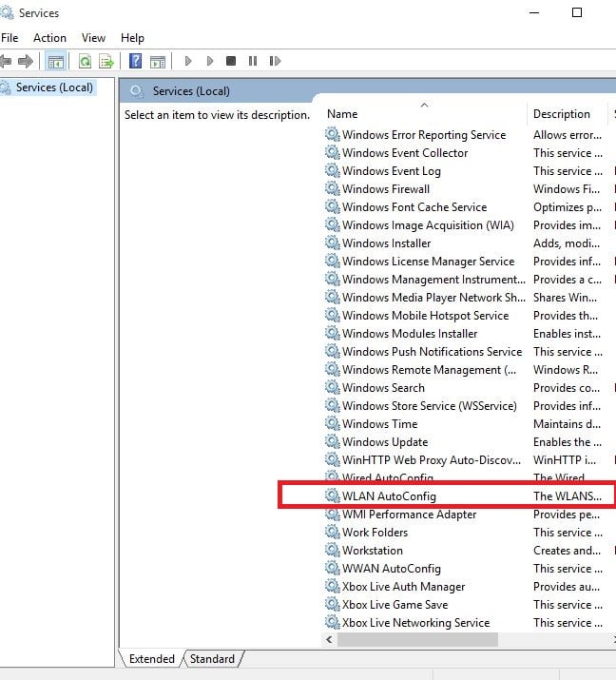Toggle Show/Hide Action Pane icon
The image size is (616, 680).
[158, 62]
